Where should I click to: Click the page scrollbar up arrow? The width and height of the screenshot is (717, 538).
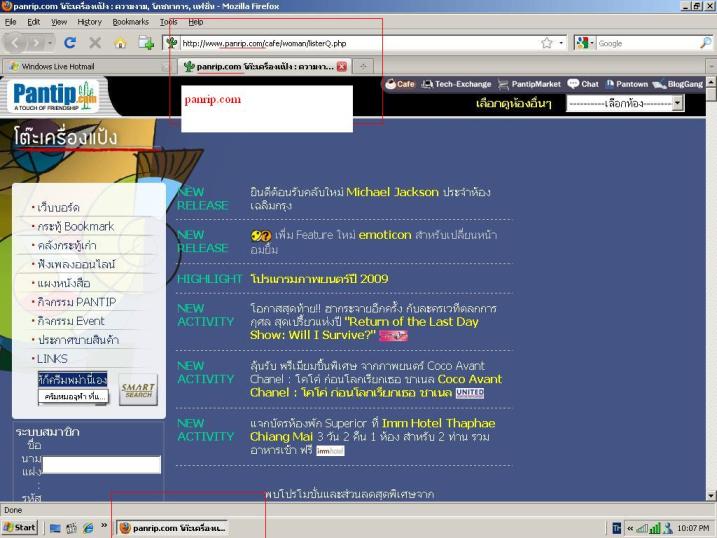tap(711, 82)
